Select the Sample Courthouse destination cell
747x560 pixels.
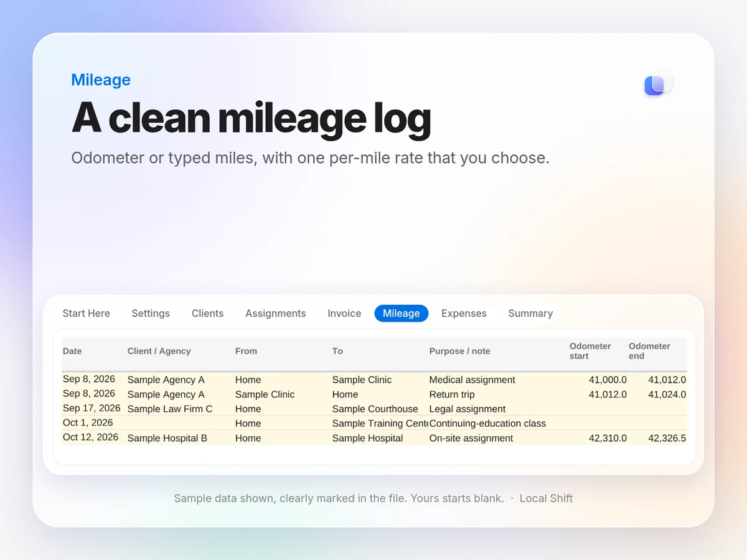(x=375, y=409)
